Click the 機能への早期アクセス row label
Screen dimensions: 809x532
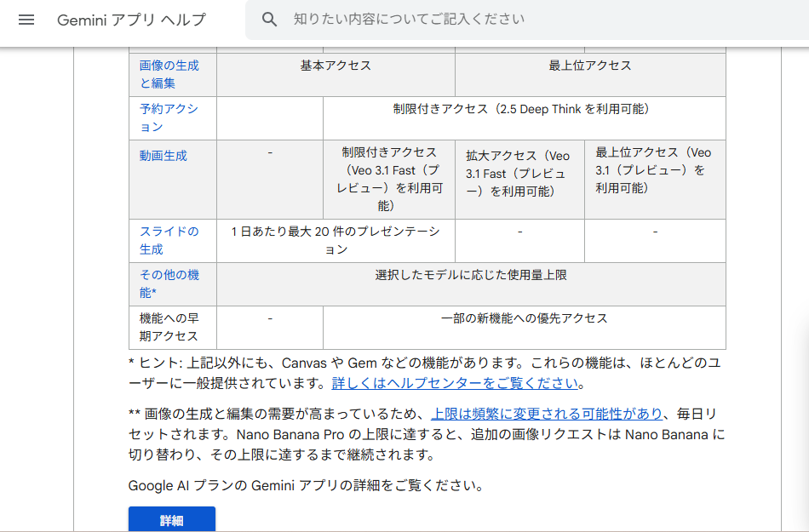[169, 327]
